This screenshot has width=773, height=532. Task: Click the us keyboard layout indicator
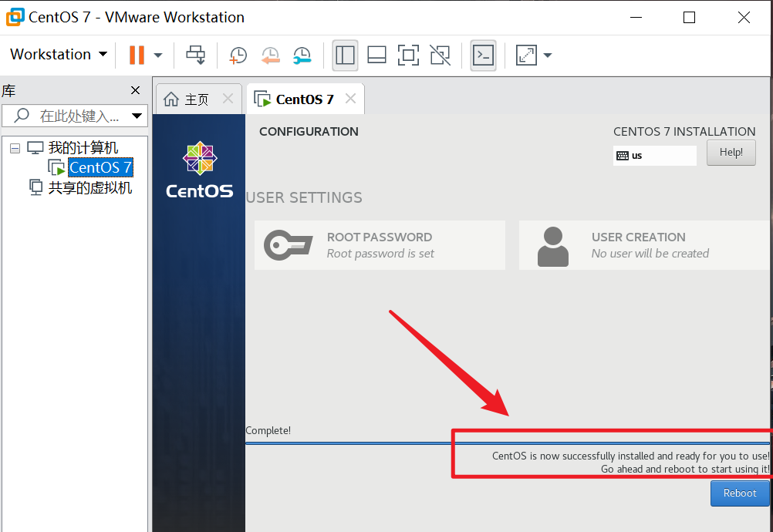point(654,156)
